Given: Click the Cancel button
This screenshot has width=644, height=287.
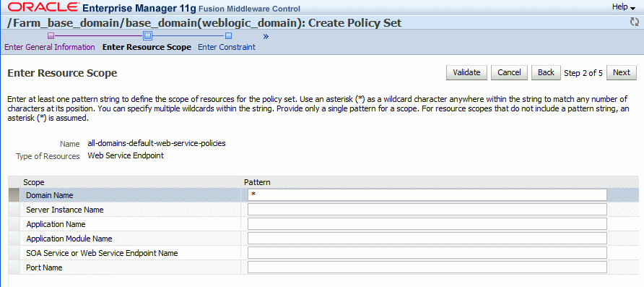Looking at the screenshot, I should point(509,72).
